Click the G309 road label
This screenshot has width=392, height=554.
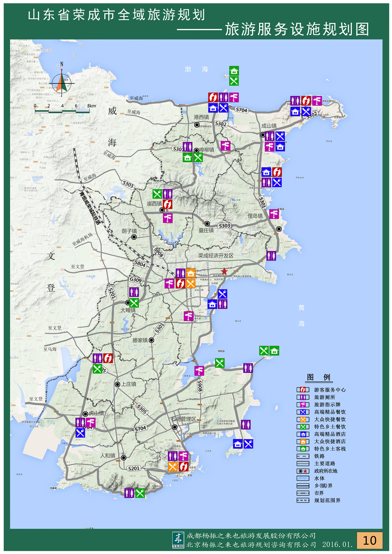click(x=136, y=280)
